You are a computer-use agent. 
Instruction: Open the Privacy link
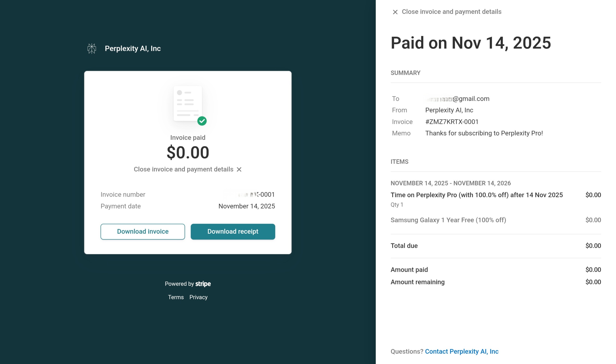(x=198, y=297)
